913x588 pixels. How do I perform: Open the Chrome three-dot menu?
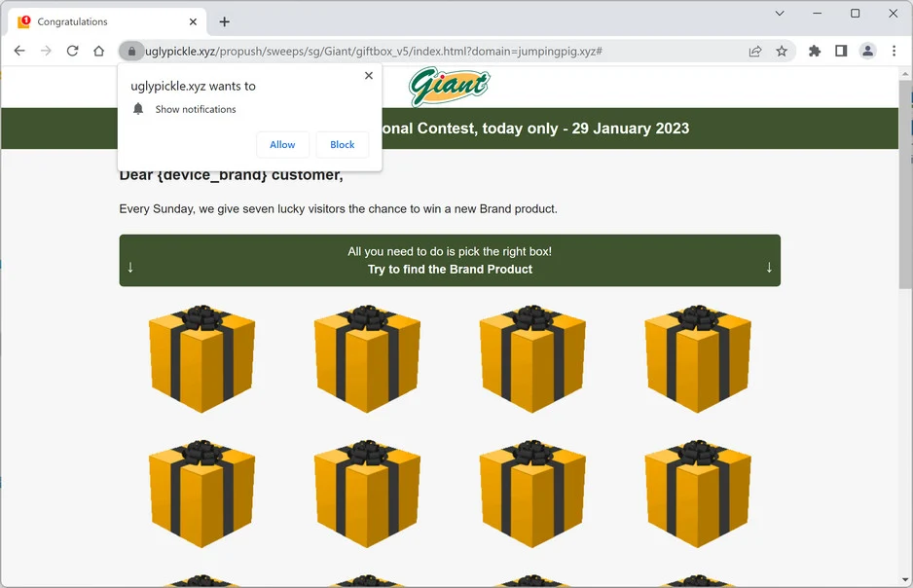tap(894, 52)
